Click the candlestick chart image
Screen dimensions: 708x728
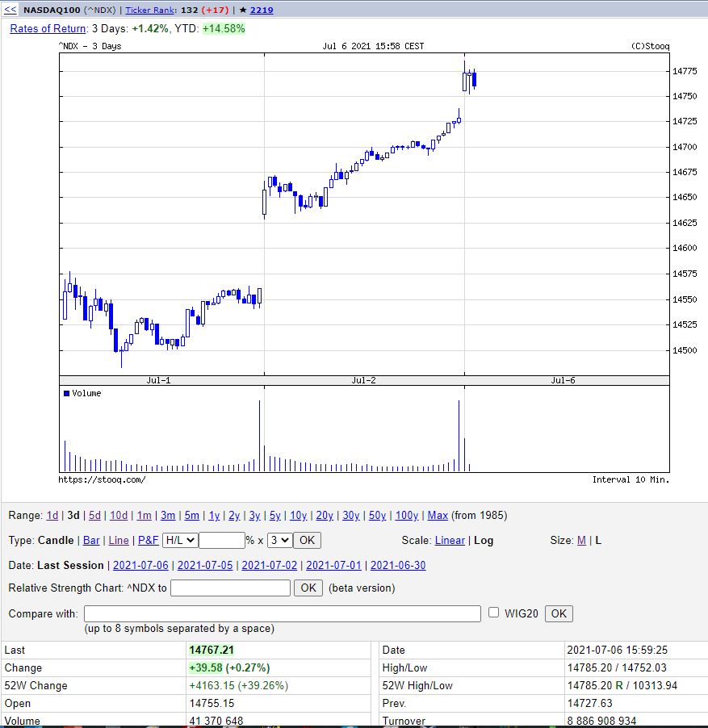(x=364, y=263)
